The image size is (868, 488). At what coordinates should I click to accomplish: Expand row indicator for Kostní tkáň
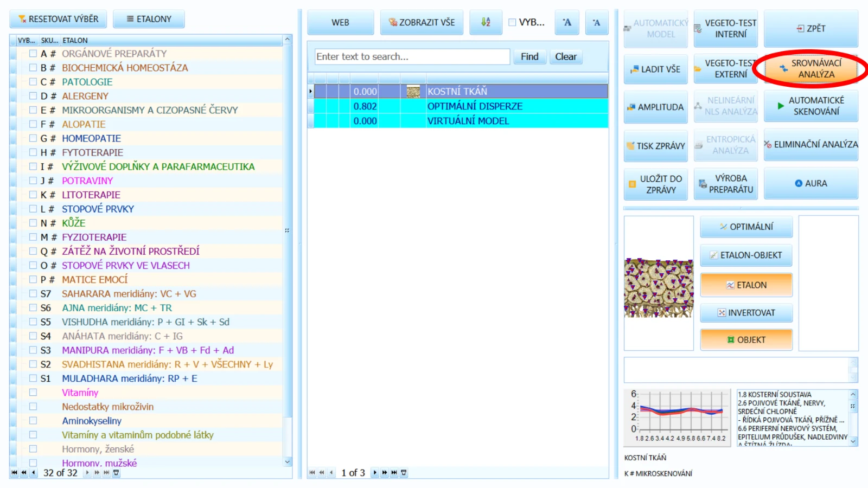pyautogui.click(x=310, y=91)
